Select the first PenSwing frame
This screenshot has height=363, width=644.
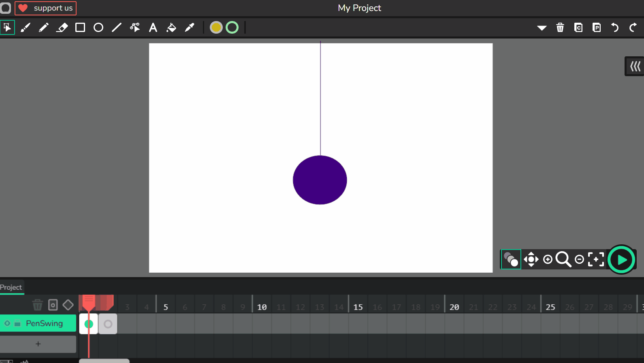(x=89, y=324)
